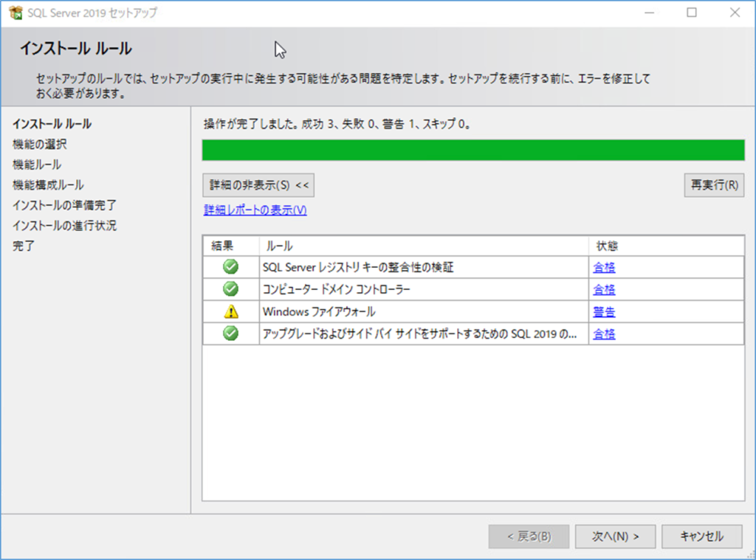Select 完了 step in sidebar
Image resolution: width=756 pixels, height=560 pixels.
tap(23, 246)
